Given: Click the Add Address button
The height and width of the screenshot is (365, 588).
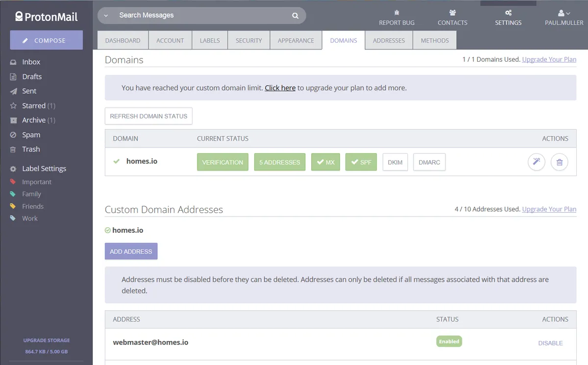Looking at the screenshot, I should (x=131, y=251).
